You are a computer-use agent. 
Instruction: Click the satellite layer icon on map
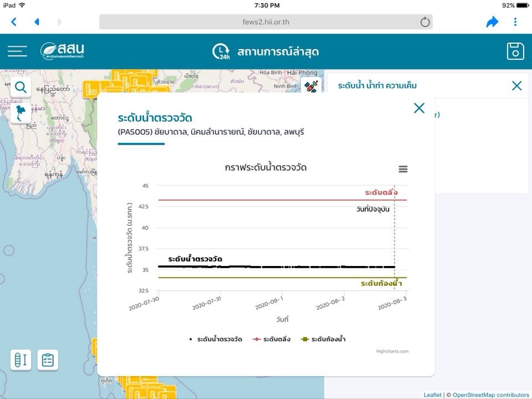click(x=311, y=86)
